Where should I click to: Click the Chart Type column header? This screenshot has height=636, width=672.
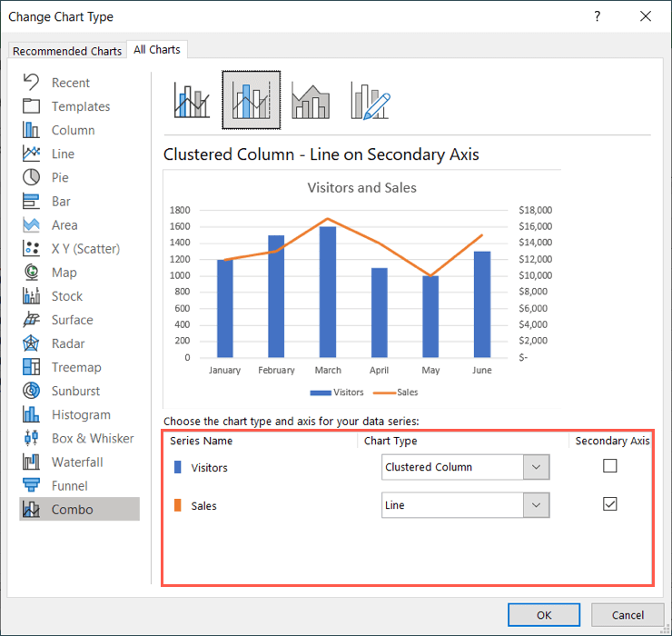(390, 441)
